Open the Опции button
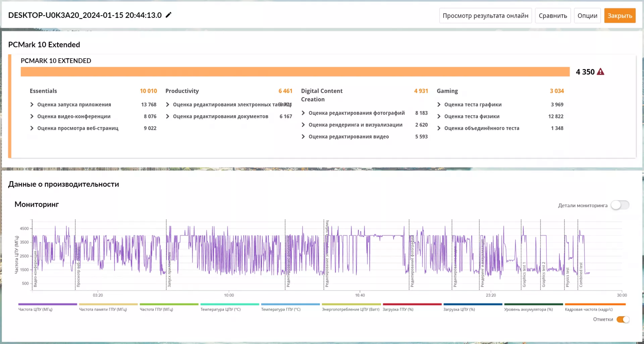Screen dimensions: 644x344 tap(587, 16)
